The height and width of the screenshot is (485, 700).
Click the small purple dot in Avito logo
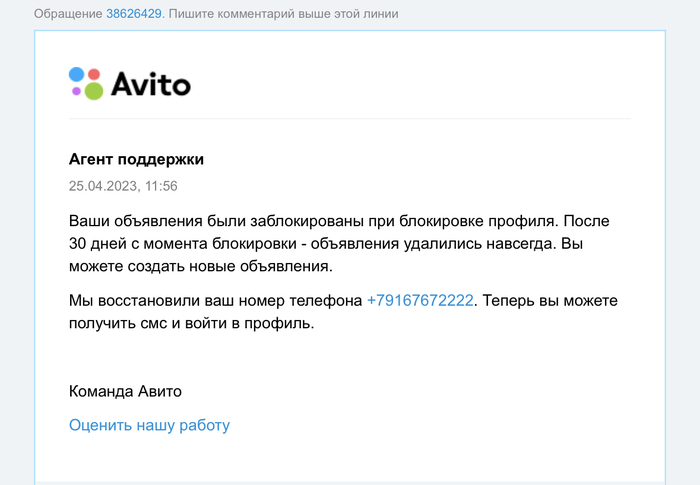tap(76, 91)
